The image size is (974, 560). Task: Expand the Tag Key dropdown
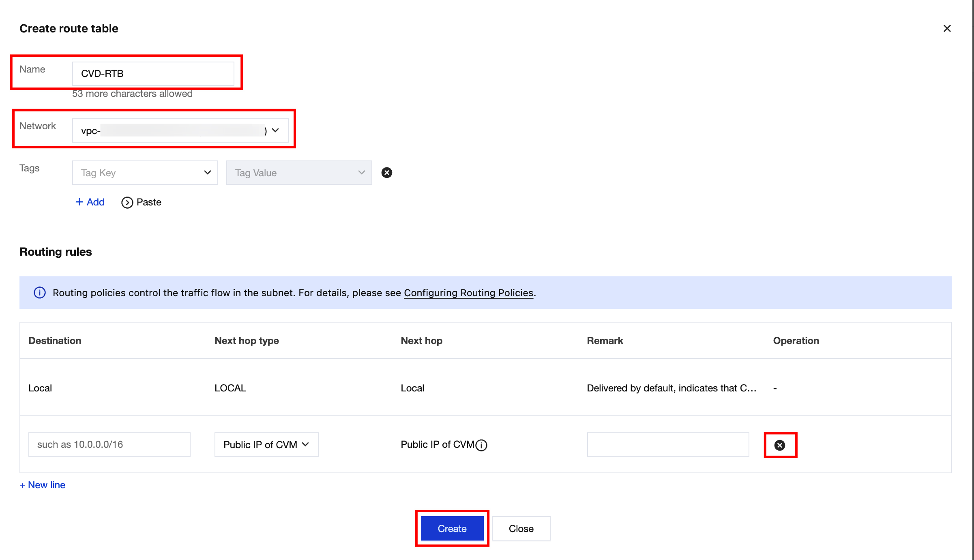click(145, 173)
